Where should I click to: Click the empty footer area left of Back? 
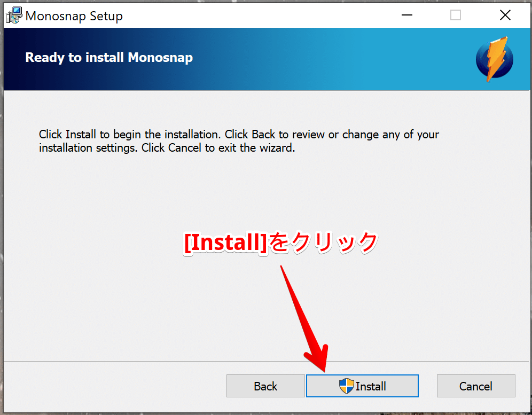(115, 386)
